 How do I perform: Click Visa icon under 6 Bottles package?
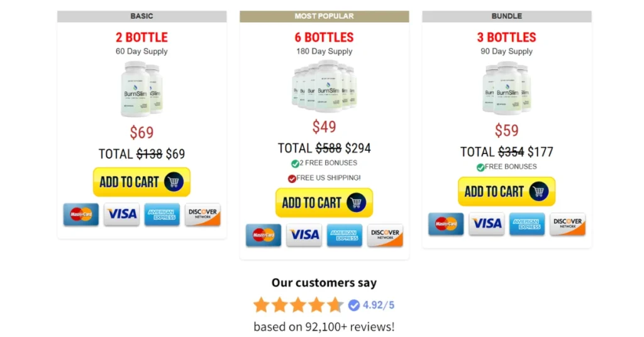coord(304,235)
